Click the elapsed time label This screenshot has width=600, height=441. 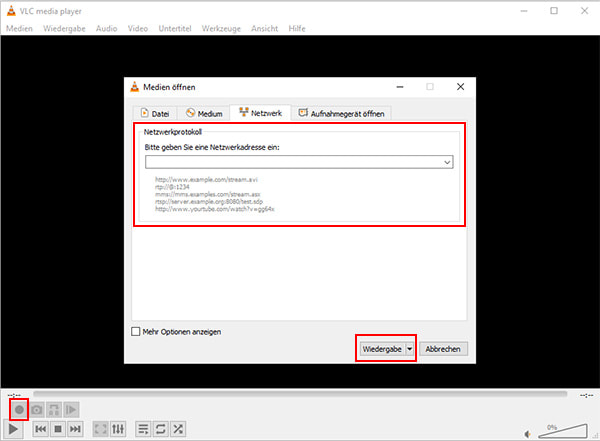click(x=14, y=395)
